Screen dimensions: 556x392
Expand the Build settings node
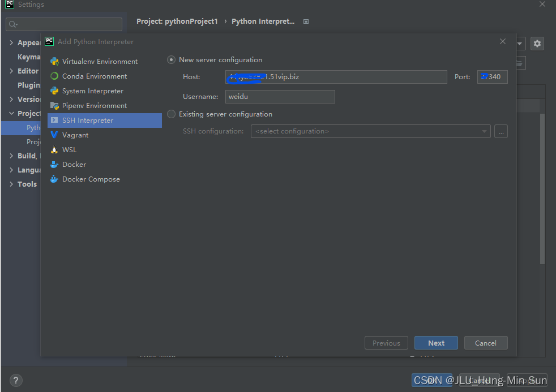[11, 156]
